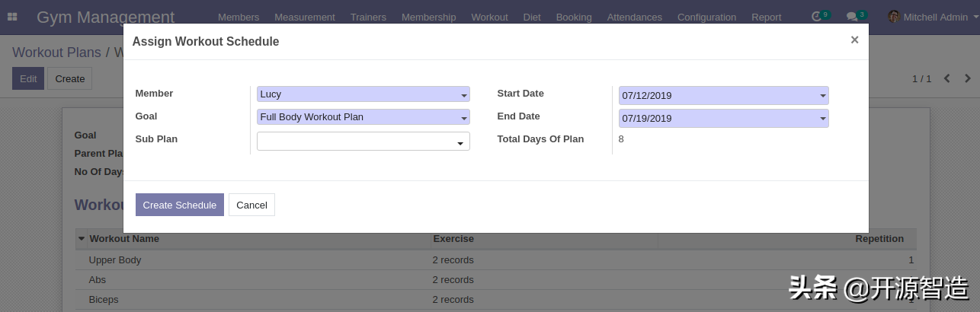The image size is (980, 312).
Task: Expand the Member dropdown showing Lucy
Action: point(463,96)
